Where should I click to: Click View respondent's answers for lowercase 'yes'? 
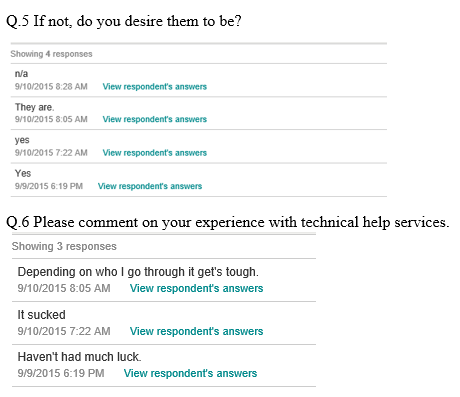(x=155, y=153)
